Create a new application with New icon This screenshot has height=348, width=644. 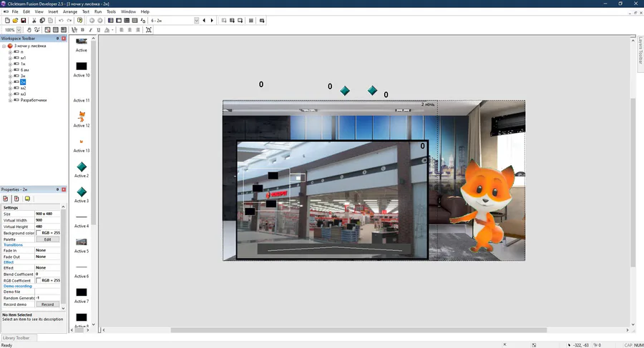point(7,21)
